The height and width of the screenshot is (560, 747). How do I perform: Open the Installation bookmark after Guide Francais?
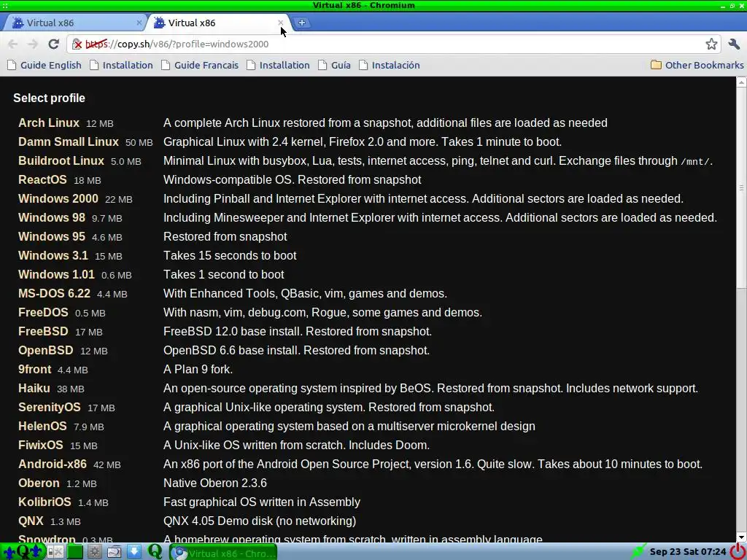click(278, 65)
